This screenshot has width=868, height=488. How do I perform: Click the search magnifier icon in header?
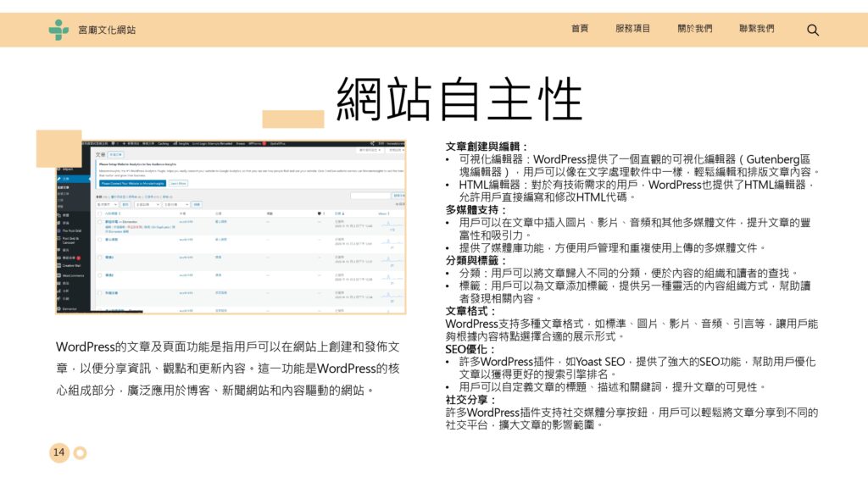pyautogui.click(x=813, y=30)
